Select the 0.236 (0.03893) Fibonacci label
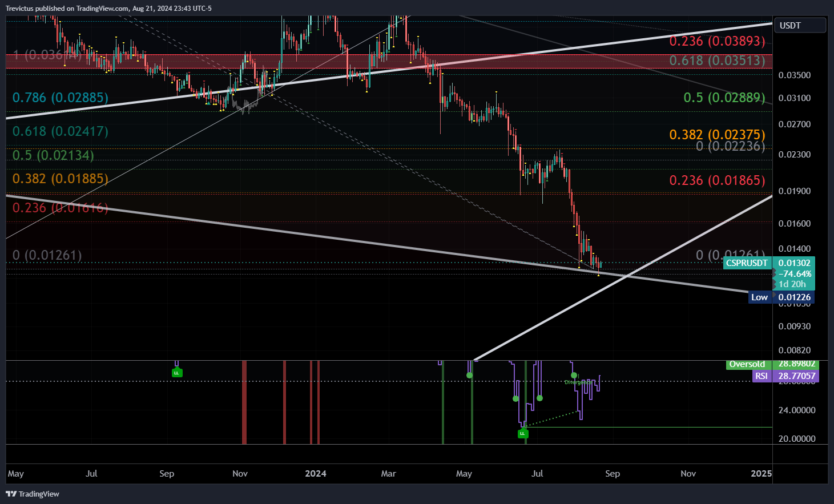The height and width of the screenshot is (504, 834). (717, 41)
